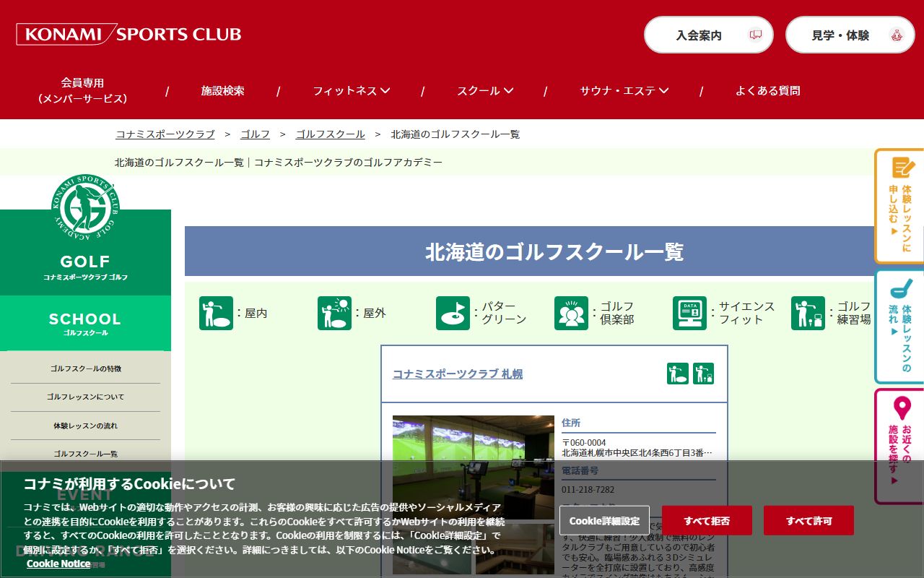Go to the ゴルフスクール breadcrumb link
Viewport: 924px width, 578px height.
pyautogui.click(x=331, y=134)
